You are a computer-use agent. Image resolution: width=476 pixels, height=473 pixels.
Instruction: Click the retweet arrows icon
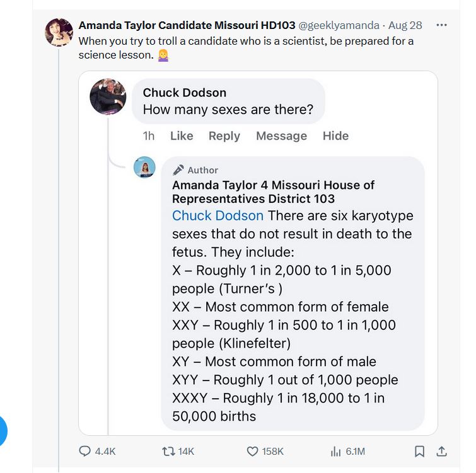tap(167, 451)
